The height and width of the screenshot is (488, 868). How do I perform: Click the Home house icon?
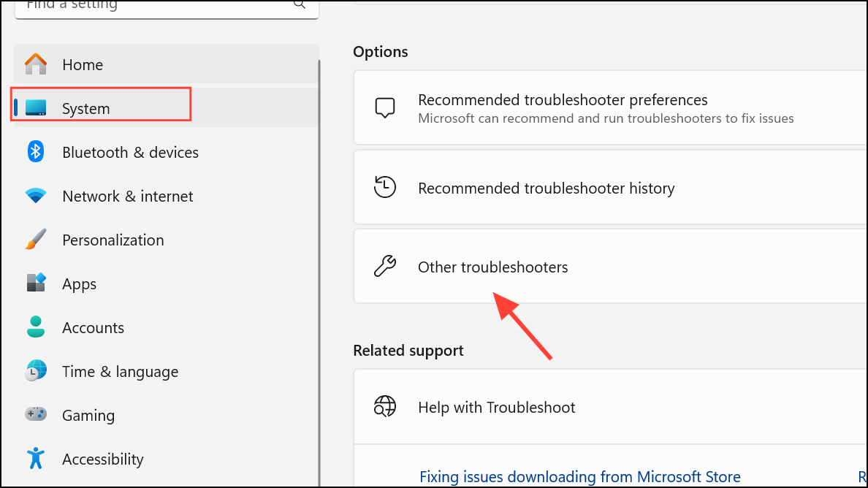point(35,64)
